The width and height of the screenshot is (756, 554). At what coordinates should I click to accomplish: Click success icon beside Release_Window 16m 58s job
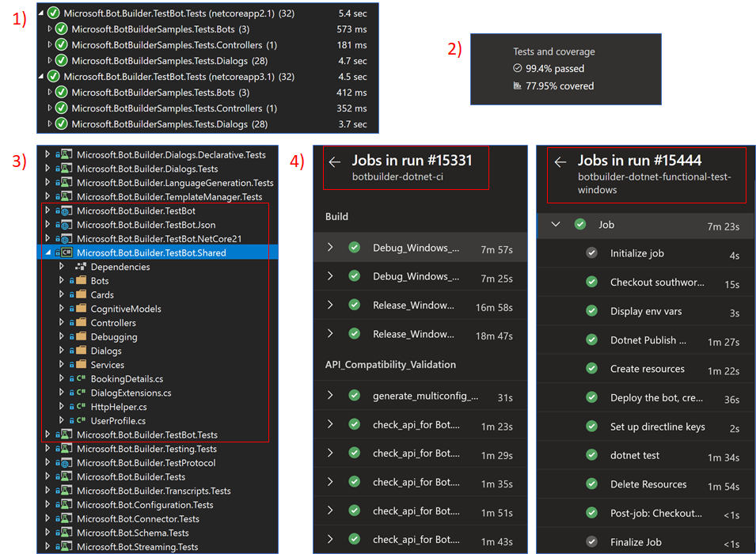tap(355, 305)
